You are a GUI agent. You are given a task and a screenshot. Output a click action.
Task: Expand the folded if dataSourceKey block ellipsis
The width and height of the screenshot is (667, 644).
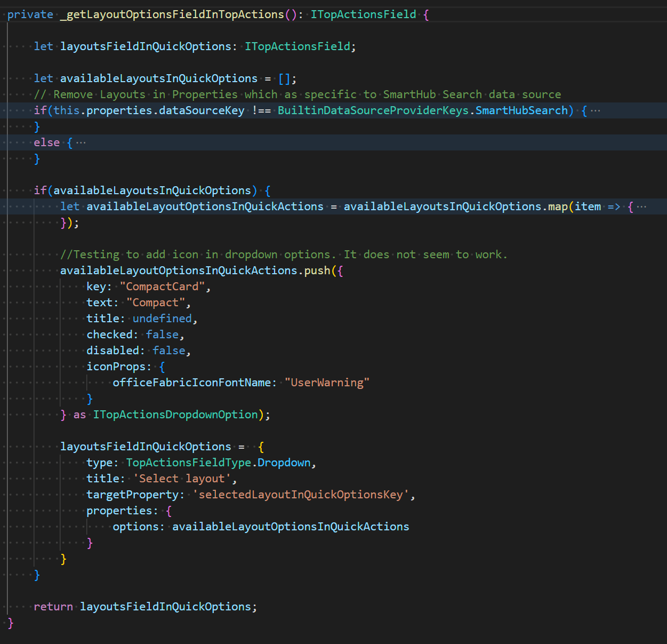point(596,110)
